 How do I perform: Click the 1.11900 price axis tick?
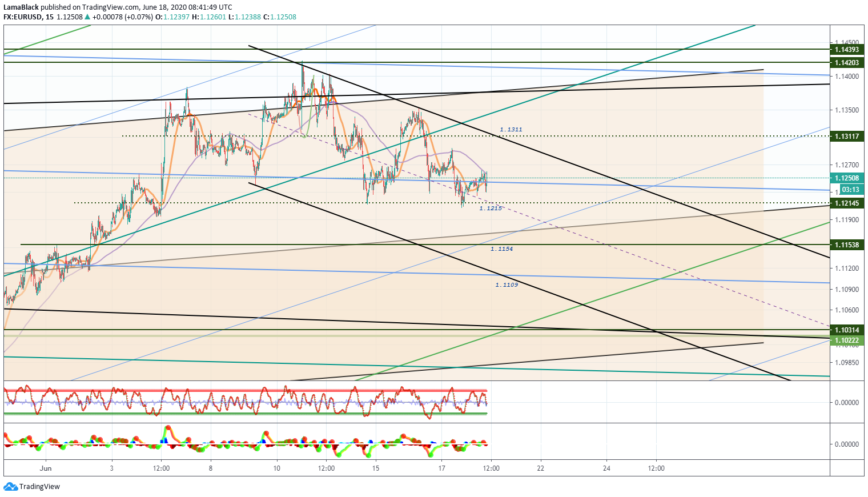(x=847, y=220)
